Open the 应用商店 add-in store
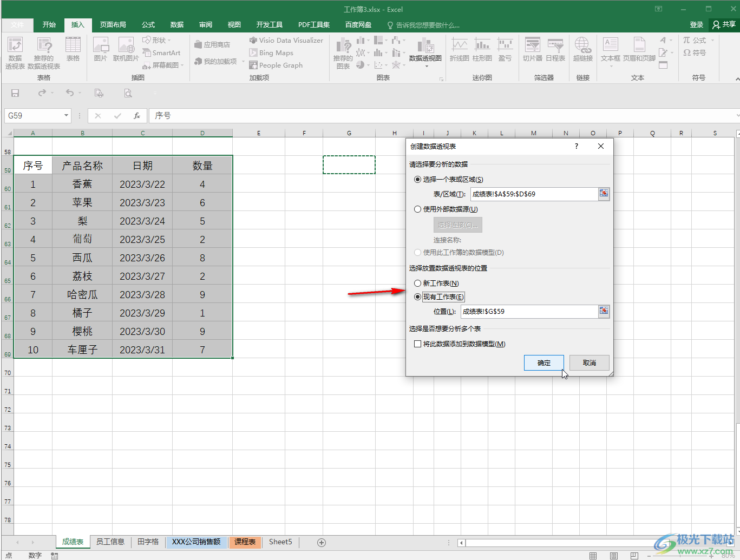Image resolution: width=740 pixels, height=560 pixels. [x=212, y=44]
